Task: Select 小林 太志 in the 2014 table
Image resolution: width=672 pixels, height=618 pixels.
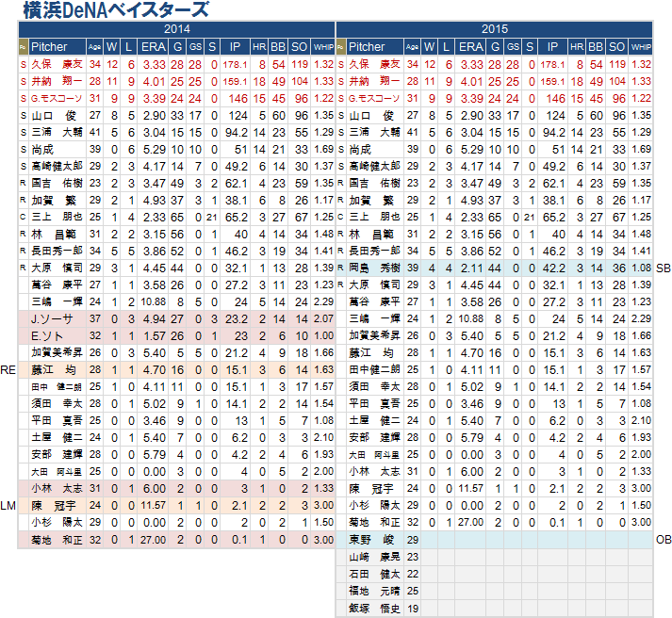Action: tap(57, 489)
